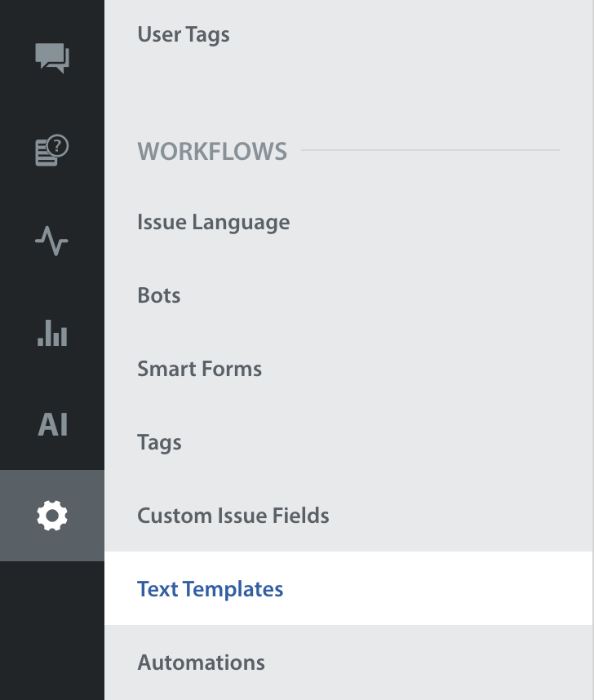594x700 pixels.
Task: Open Custom Issue Fields
Action: [x=233, y=516]
